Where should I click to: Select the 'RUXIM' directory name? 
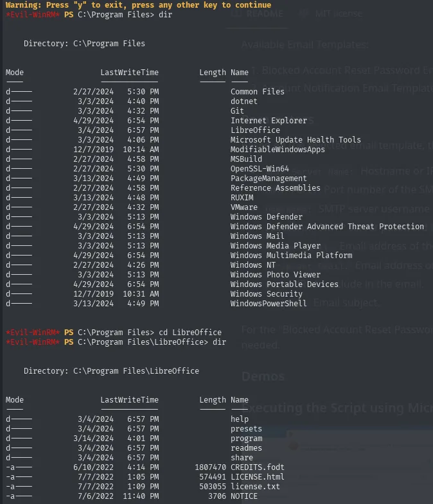tap(242, 198)
